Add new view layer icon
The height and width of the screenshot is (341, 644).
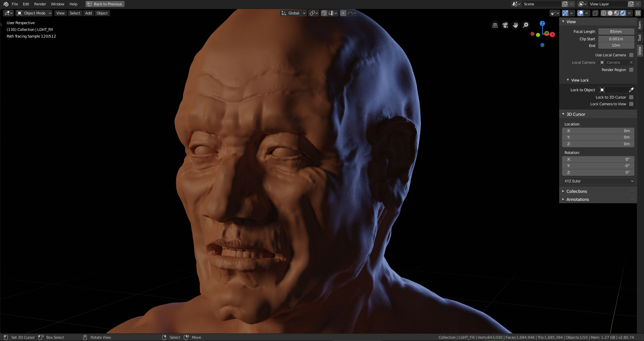pyautogui.click(x=631, y=4)
